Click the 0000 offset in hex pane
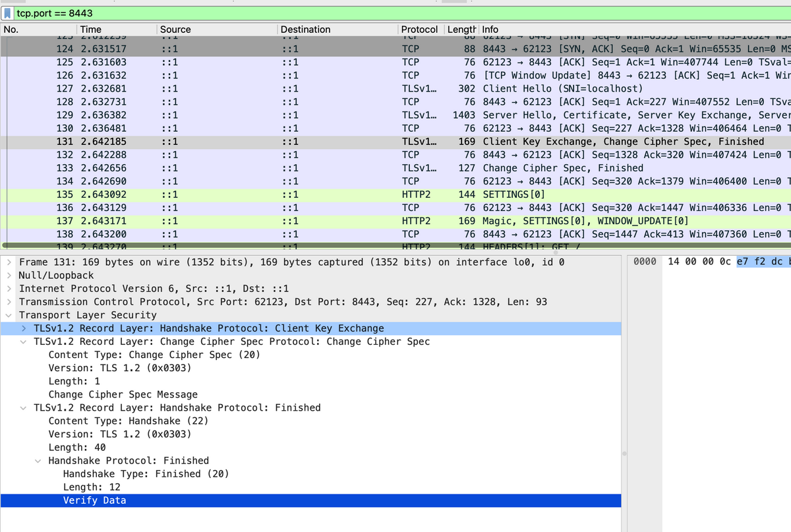 (645, 262)
